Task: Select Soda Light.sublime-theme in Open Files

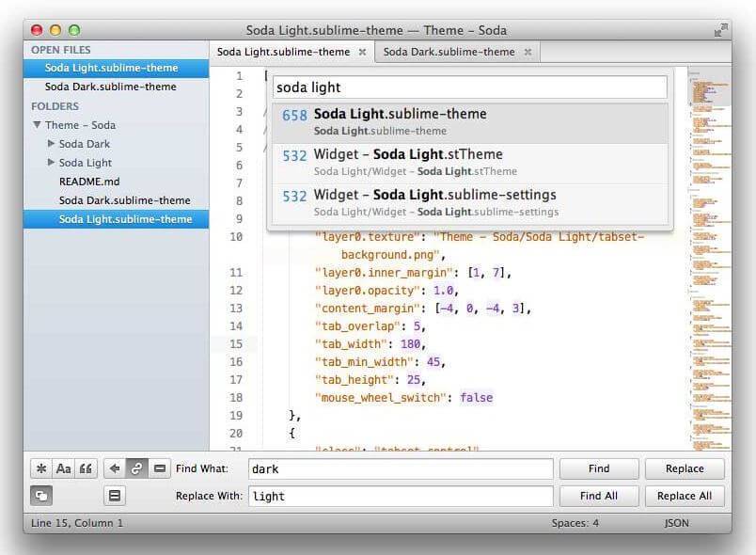Action: [x=117, y=68]
